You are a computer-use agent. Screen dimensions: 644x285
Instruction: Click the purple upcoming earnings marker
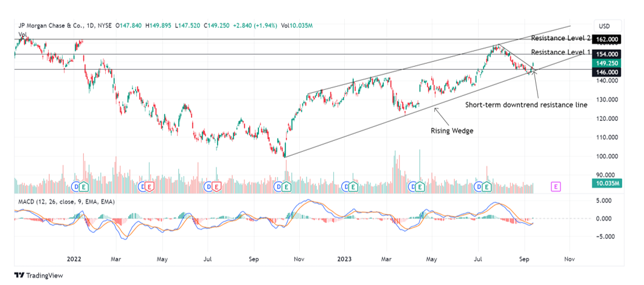click(556, 187)
